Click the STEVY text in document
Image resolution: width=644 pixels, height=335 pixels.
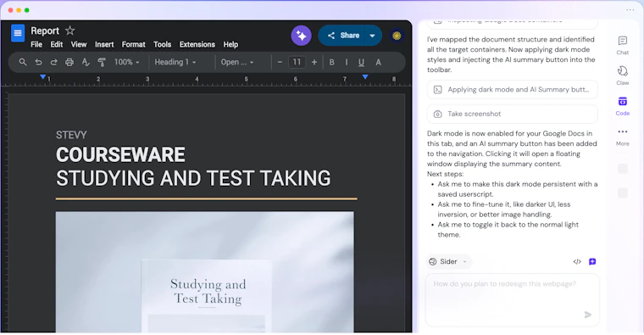[71, 135]
